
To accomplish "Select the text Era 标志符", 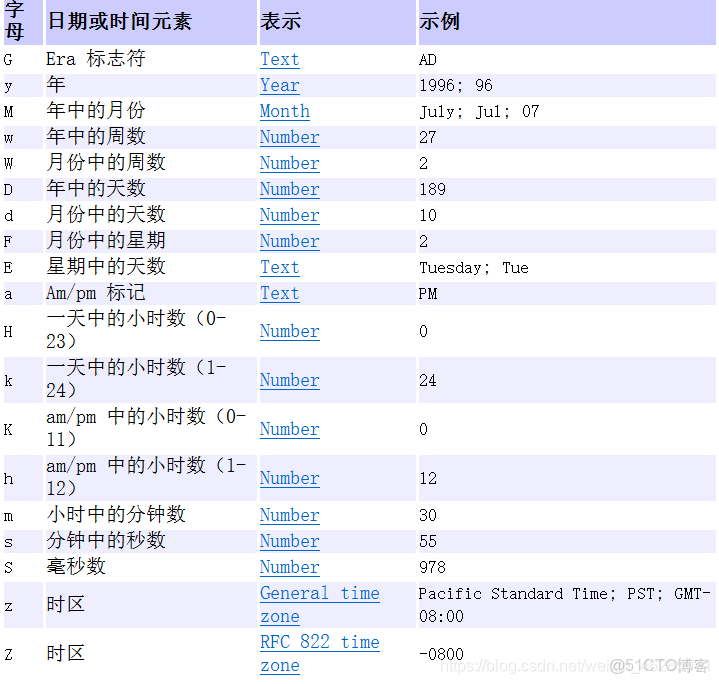I will (95, 59).
